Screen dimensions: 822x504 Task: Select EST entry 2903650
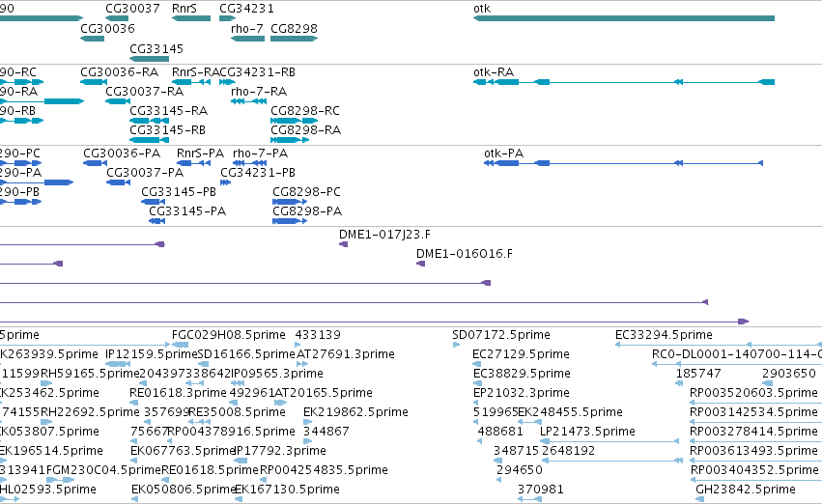[x=789, y=374]
